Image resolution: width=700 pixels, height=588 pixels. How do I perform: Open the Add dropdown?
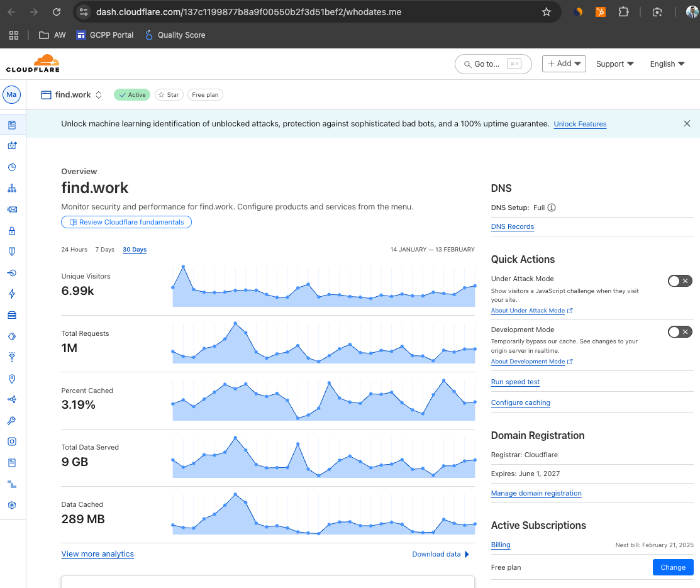tap(564, 64)
